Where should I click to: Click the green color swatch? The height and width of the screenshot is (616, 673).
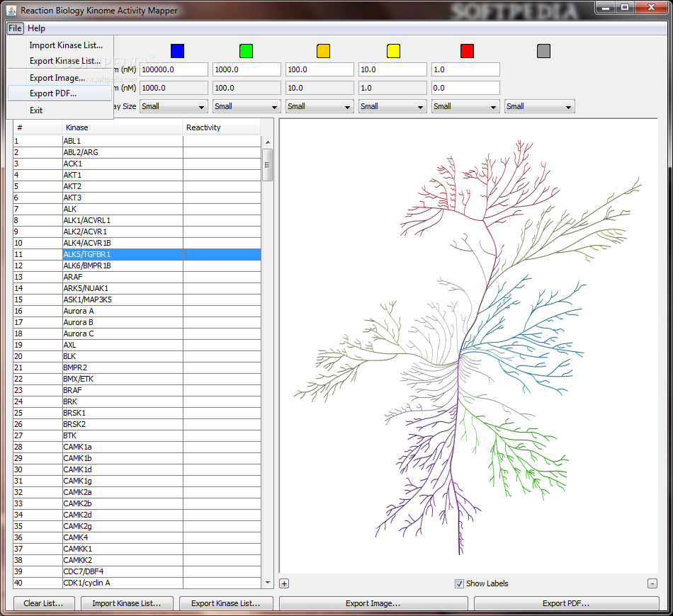coord(246,50)
